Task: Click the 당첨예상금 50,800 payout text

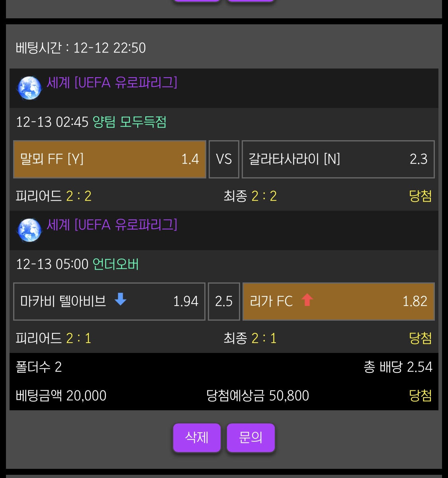Action: (x=257, y=396)
